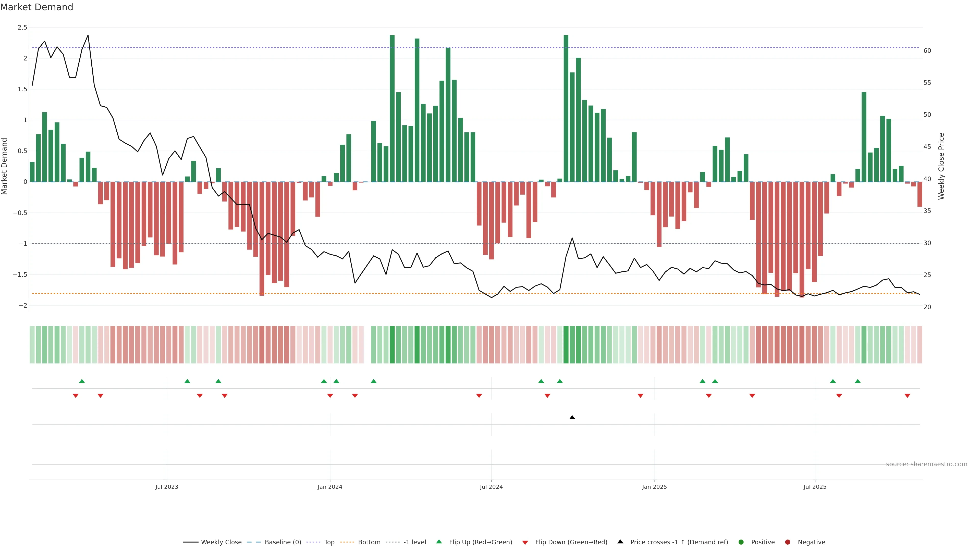
Task: Click the red Flip Down triangle in legend
Action: point(525,543)
